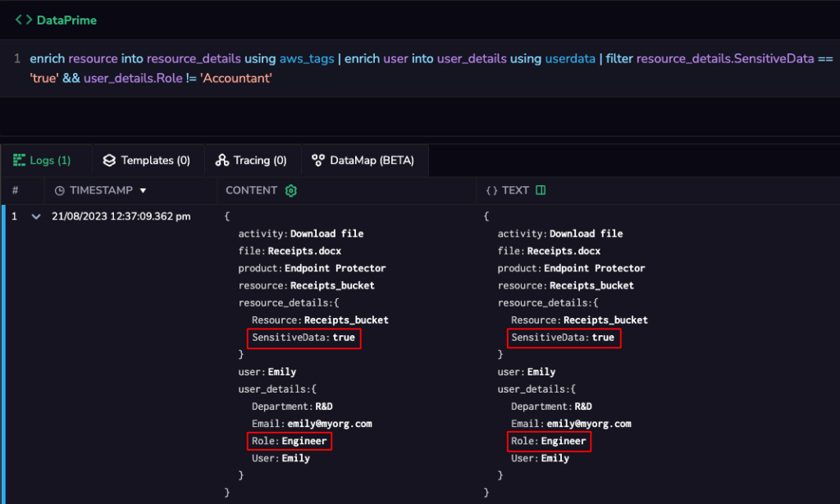Click the line number 1 in editor gutter
Screen dimensions: 840x504
pyautogui.click(x=17, y=59)
